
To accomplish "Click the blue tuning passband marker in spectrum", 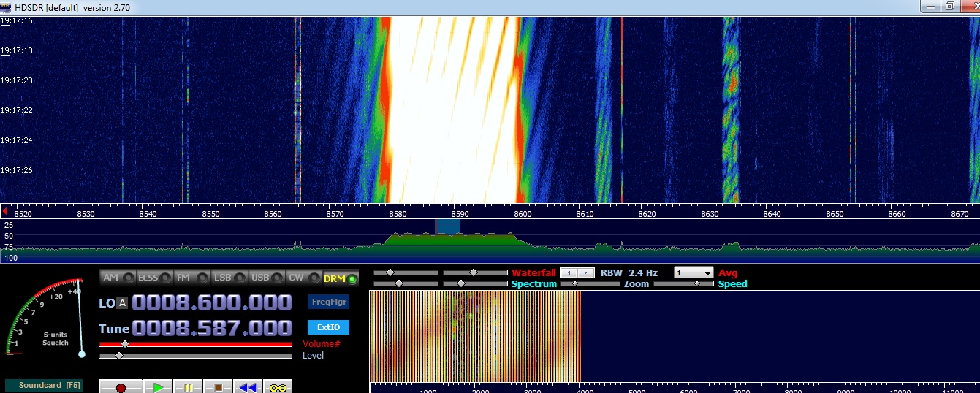I will pos(447,226).
